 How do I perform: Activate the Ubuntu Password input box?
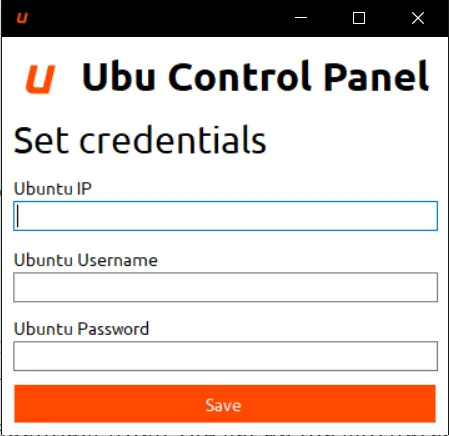pos(225,356)
